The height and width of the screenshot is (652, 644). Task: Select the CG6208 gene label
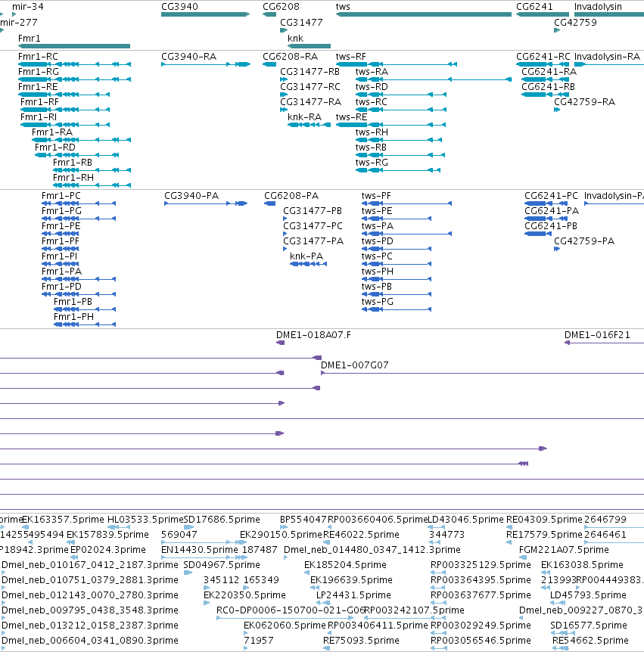pos(281,7)
